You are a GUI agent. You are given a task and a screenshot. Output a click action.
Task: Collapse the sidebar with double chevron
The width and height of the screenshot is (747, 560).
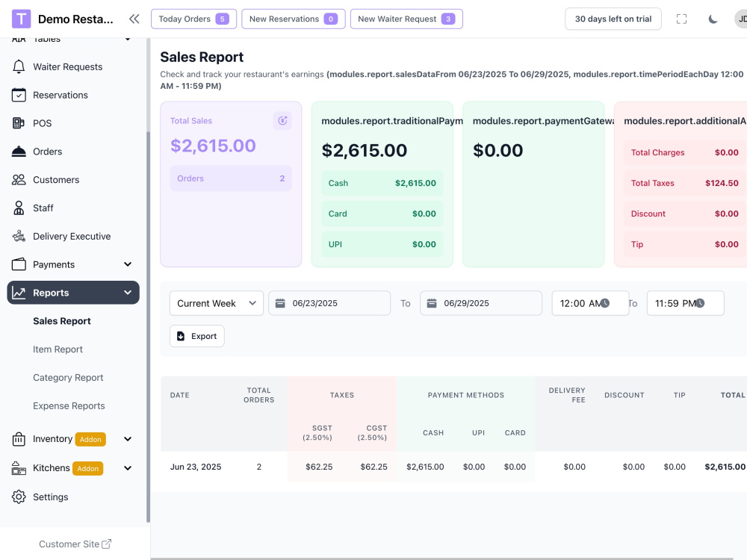[134, 19]
